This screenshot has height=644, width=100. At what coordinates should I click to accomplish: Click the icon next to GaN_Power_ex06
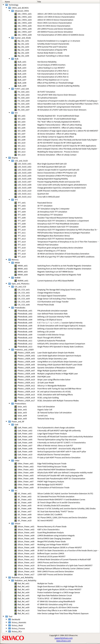point(16,443)
